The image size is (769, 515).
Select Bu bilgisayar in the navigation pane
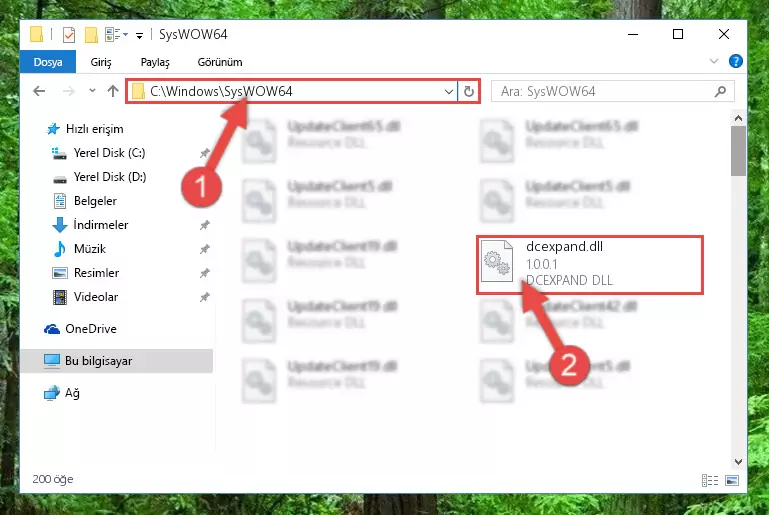click(117, 361)
